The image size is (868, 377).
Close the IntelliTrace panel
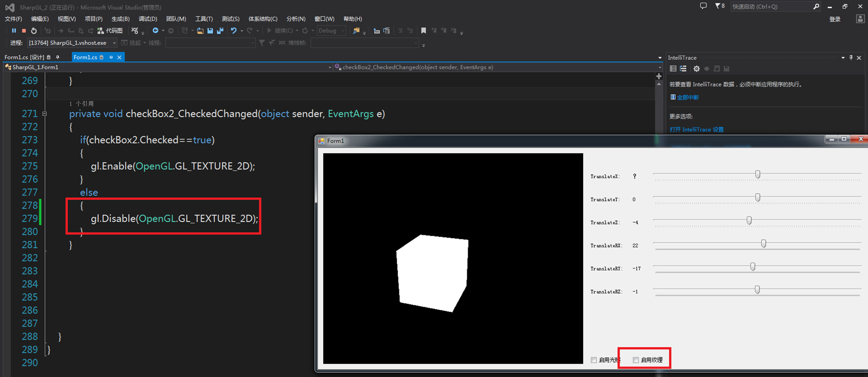pyautogui.click(x=859, y=58)
